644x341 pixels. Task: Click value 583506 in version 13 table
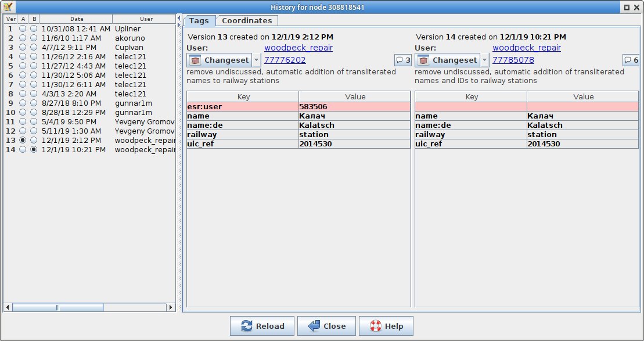(x=354, y=107)
